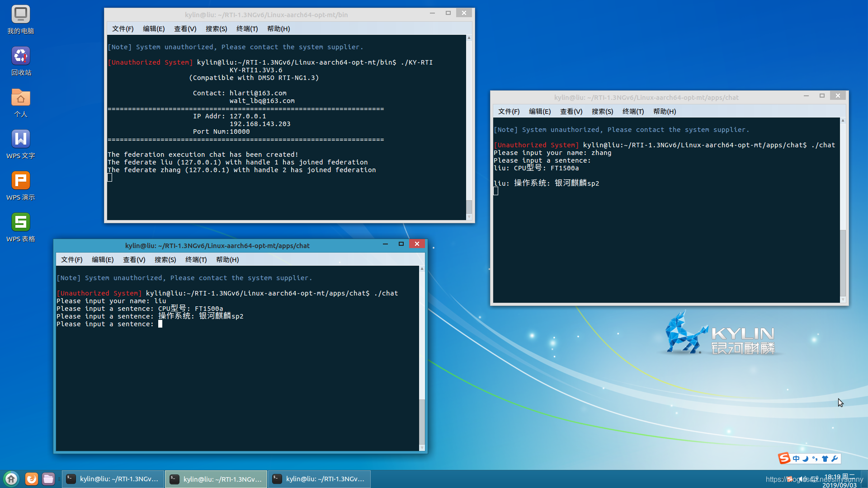868x488 pixels.
Task: Switch to the second terminal taskbar button
Action: coord(216,479)
